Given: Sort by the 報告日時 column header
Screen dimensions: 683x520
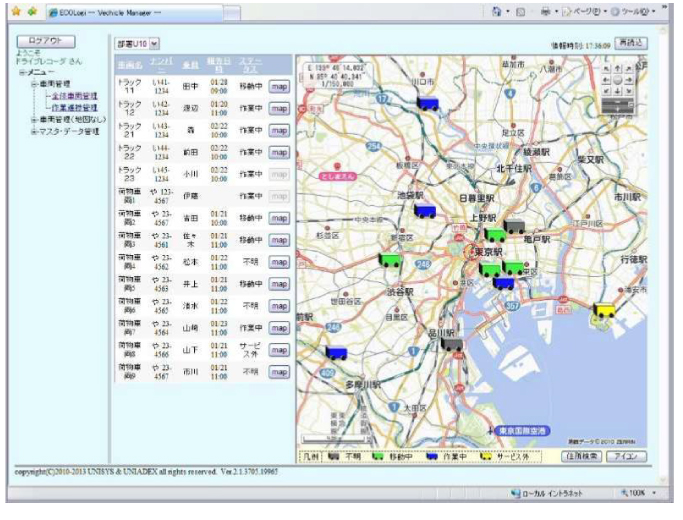Looking at the screenshot, I should pyautogui.click(x=218, y=65).
